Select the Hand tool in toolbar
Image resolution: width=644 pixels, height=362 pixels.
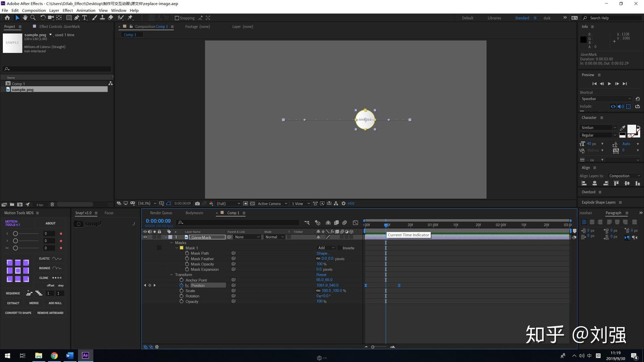[25, 18]
